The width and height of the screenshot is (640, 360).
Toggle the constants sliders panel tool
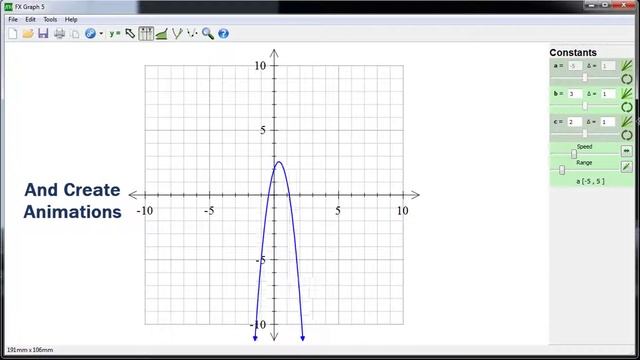point(146,33)
